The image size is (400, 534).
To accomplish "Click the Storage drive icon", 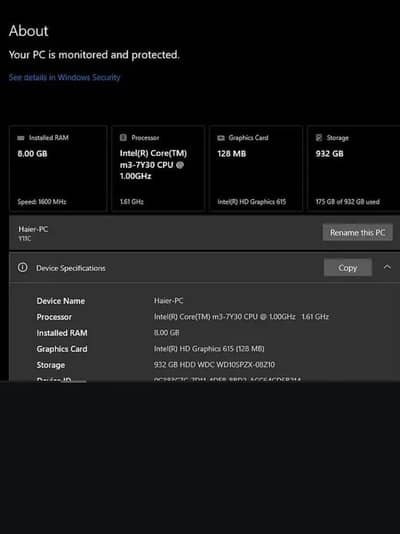I will [319, 138].
